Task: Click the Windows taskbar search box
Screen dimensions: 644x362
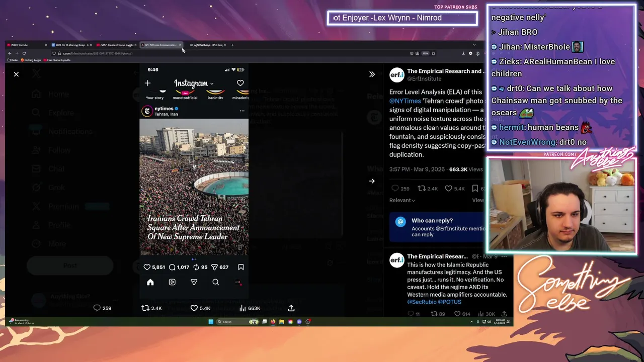Action: [x=238, y=322]
